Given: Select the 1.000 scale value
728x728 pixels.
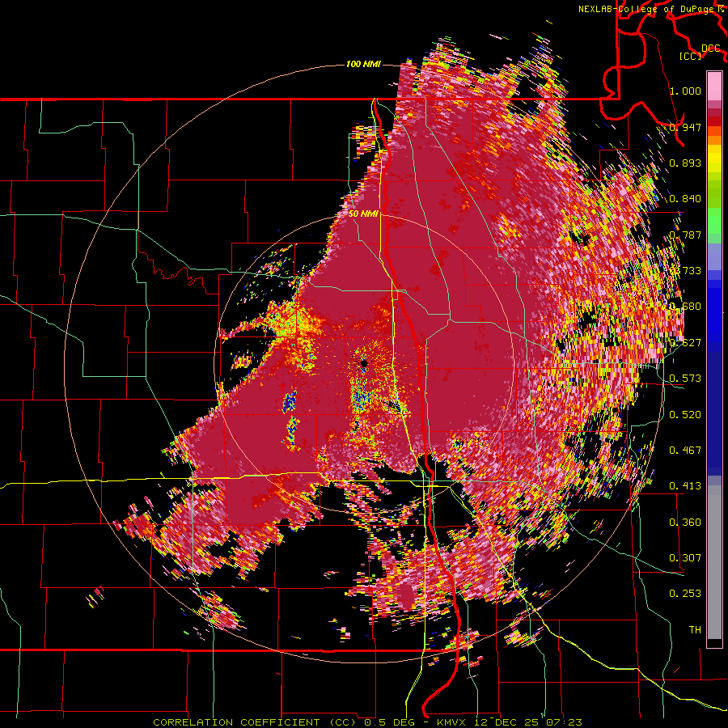Looking at the screenshot, I should coord(685,91).
